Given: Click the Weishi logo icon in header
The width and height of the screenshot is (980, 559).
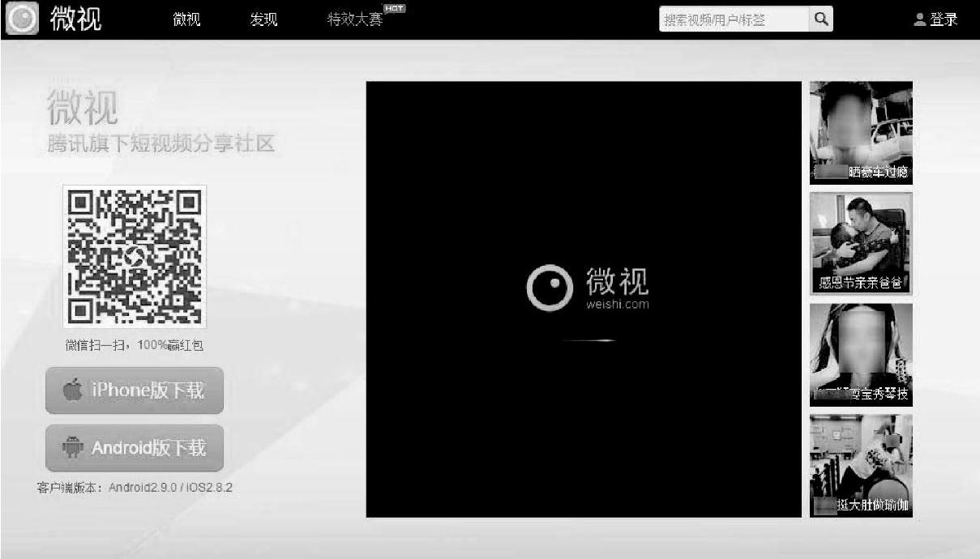Looking at the screenshot, I should pyautogui.click(x=22, y=19).
